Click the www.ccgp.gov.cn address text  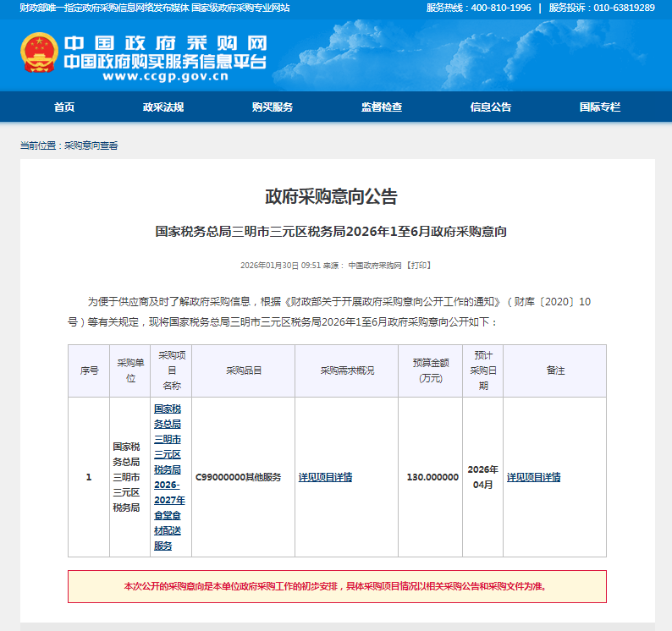[x=165, y=76]
